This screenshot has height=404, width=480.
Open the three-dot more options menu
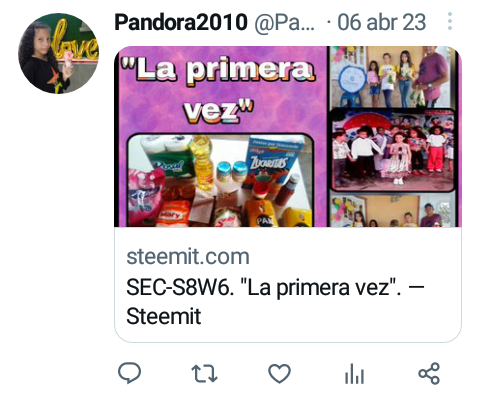pyautogui.click(x=450, y=21)
